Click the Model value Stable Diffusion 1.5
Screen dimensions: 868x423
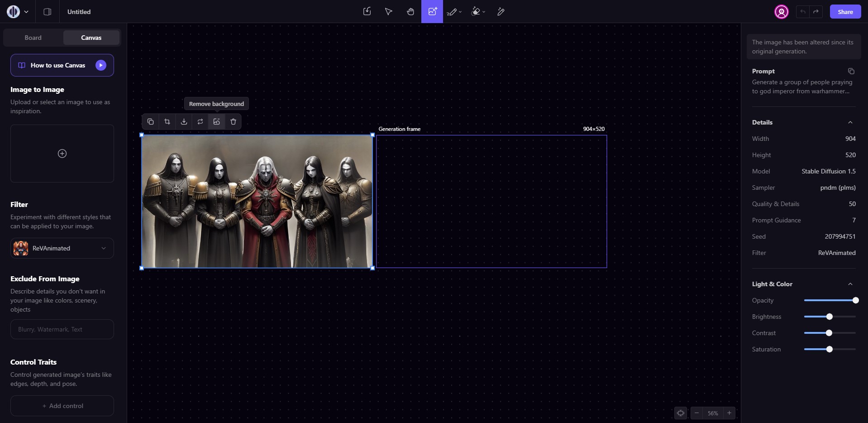click(829, 171)
